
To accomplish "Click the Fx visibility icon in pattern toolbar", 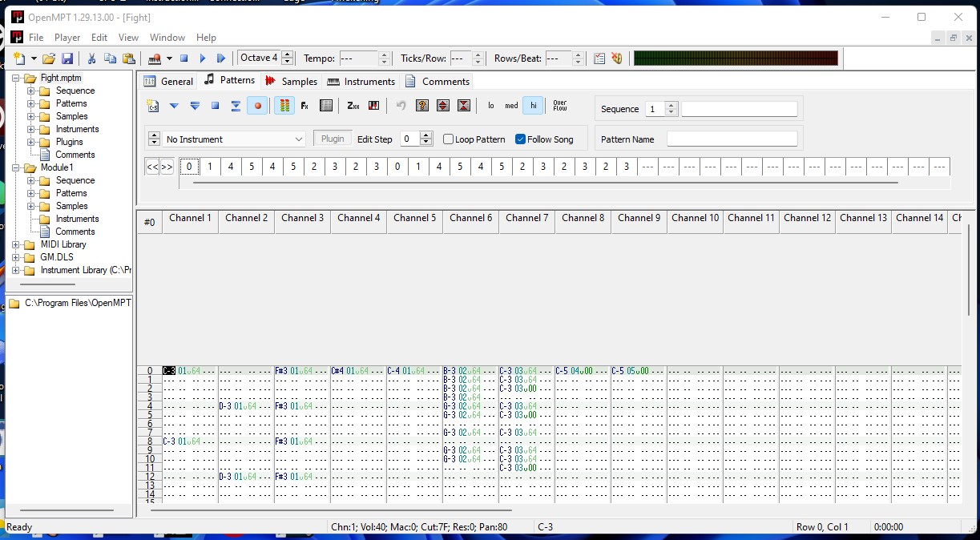I will [304, 106].
